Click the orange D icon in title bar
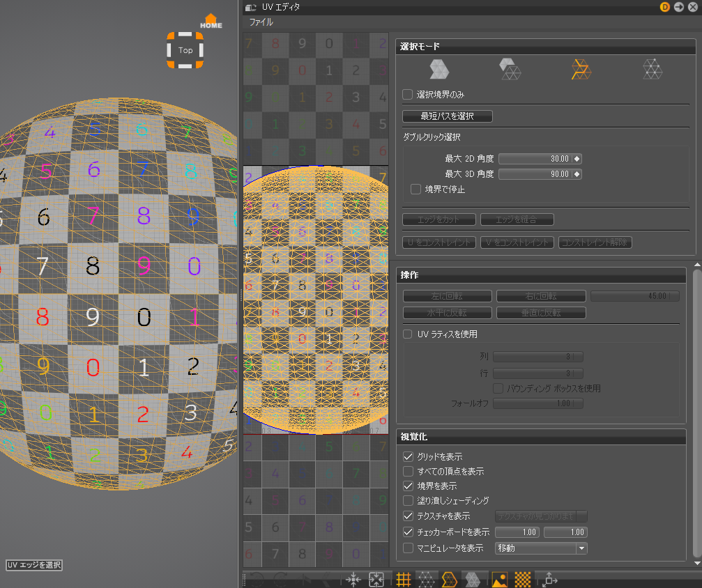 665,7
